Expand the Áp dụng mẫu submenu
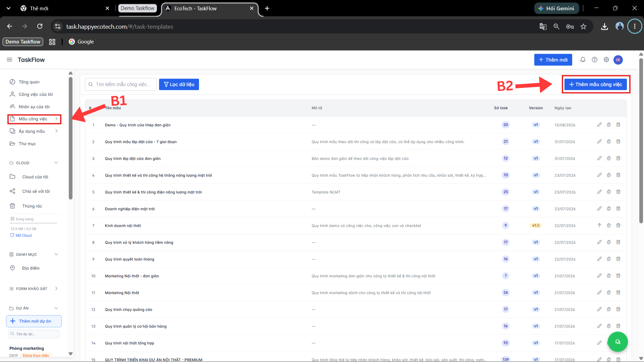Viewport: 644px width, 362px height. point(56,131)
